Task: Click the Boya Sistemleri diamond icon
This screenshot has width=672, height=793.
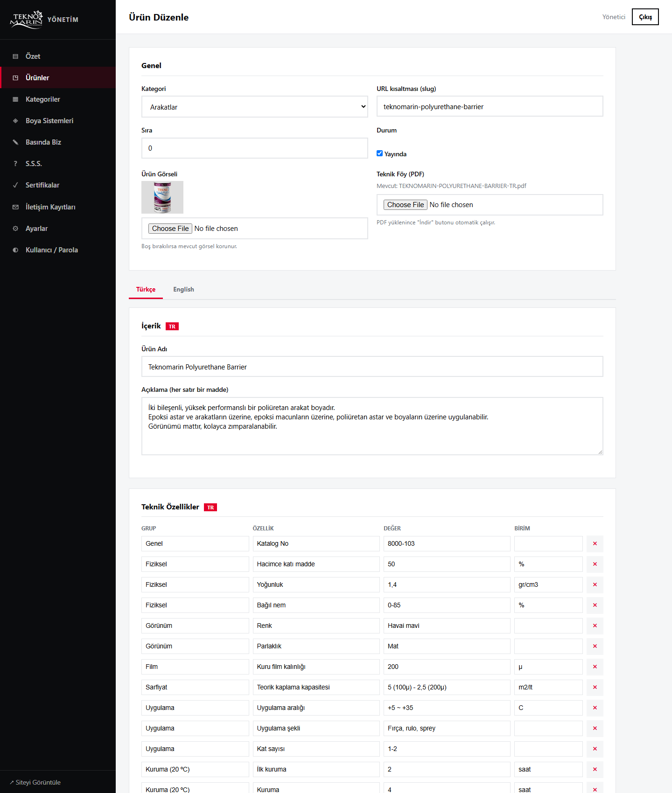Action: [15, 121]
